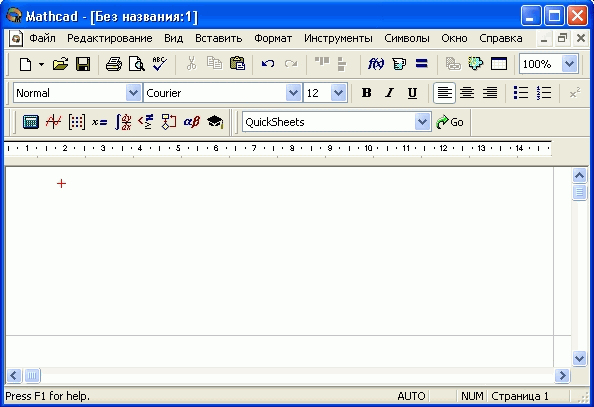Toggle bulleted list
The height and width of the screenshot is (407, 594).
[x=521, y=93]
